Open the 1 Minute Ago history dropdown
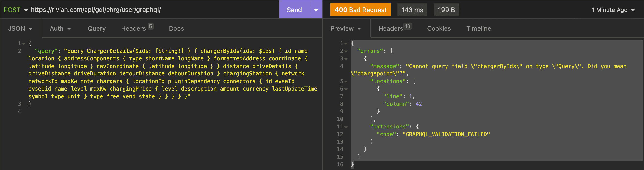 pos(613,10)
